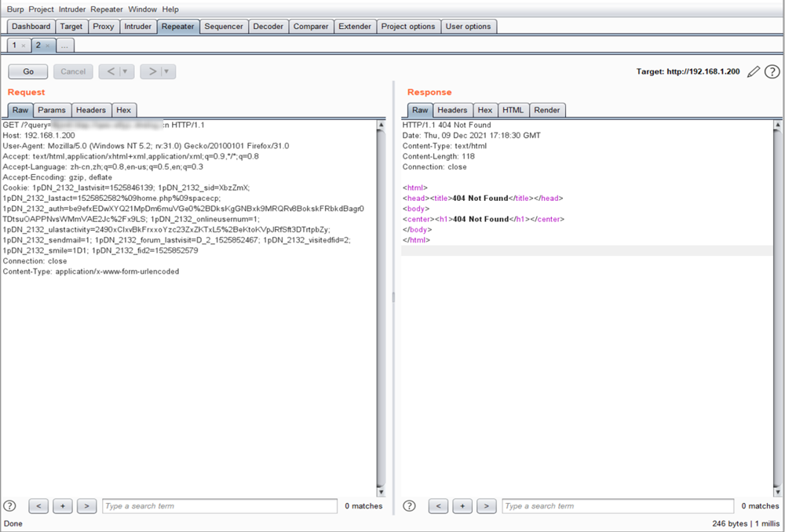Send the request with the Go button
This screenshot has width=785, height=532.
[28, 71]
